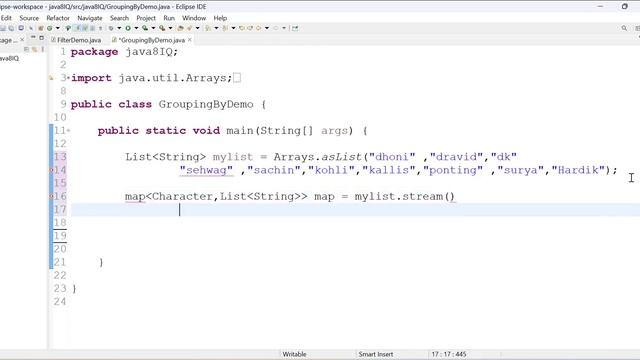Click the Pin Editor toolbar icon
Image resolution: width=640 pixels, height=360 pixels.
tap(295, 28)
